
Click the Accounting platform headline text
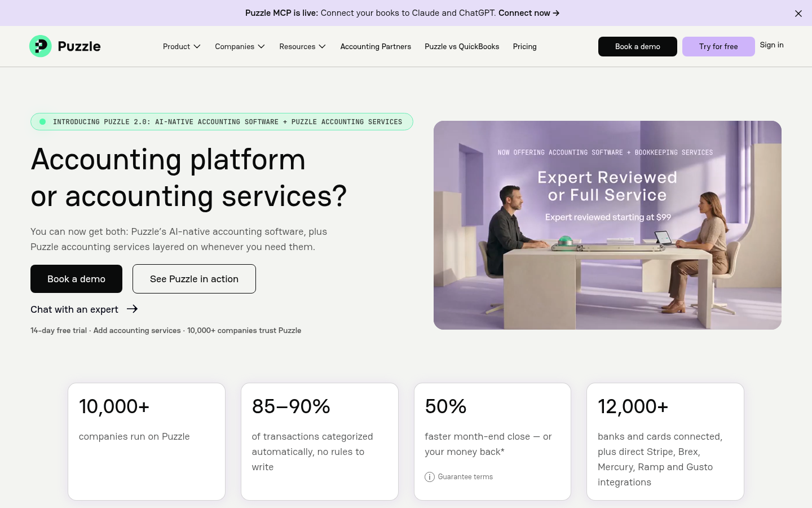point(189,178)
